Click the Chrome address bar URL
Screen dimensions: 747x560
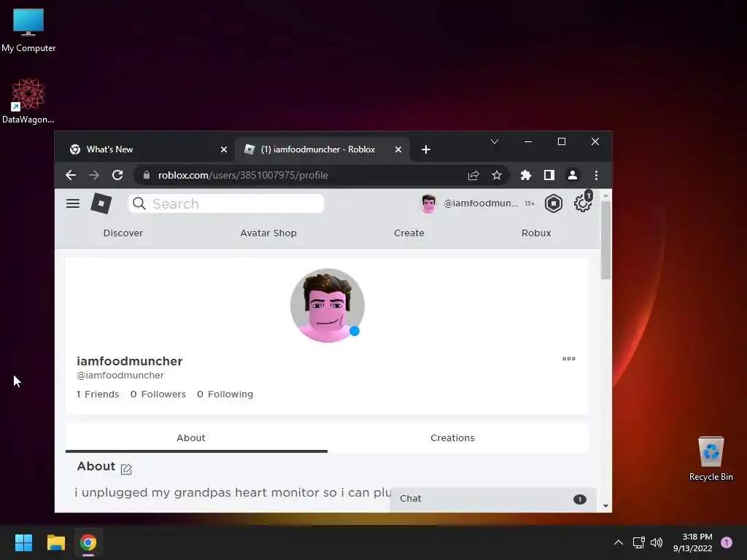click(243, 175)
